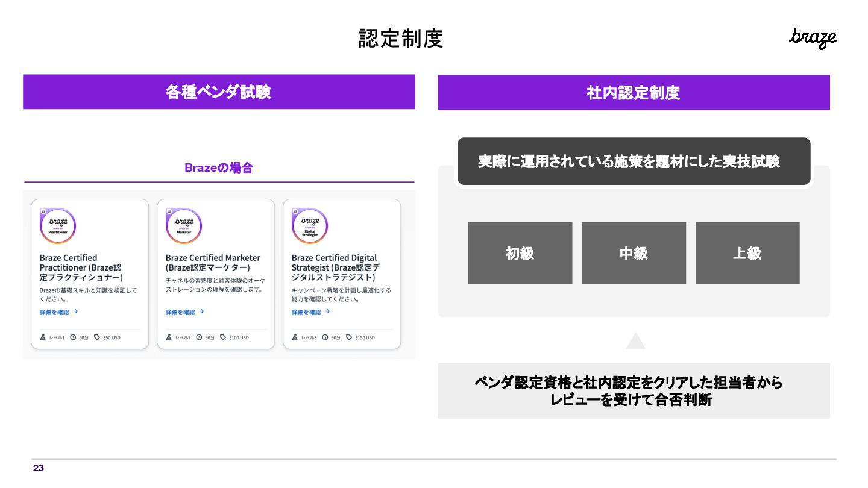Click the Braze Certified Marketer title text
This screenshot has width=868, height=488.
(x=213, y=262)
